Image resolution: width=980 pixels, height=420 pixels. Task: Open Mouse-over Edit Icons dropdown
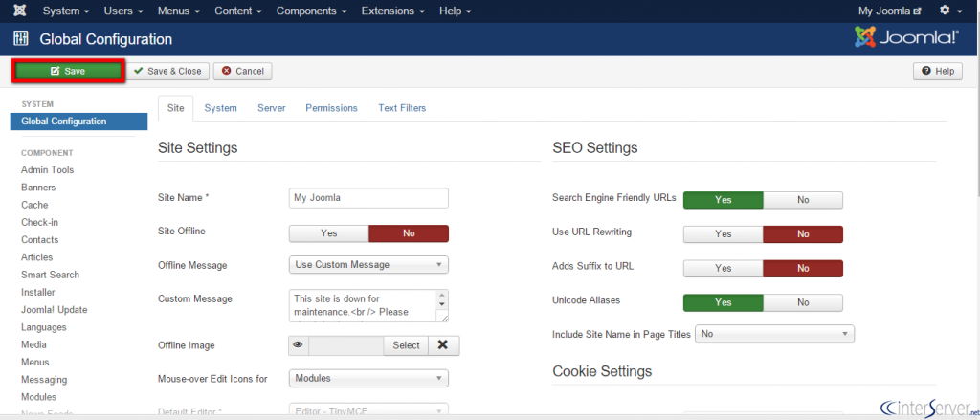tap(368, 378)
